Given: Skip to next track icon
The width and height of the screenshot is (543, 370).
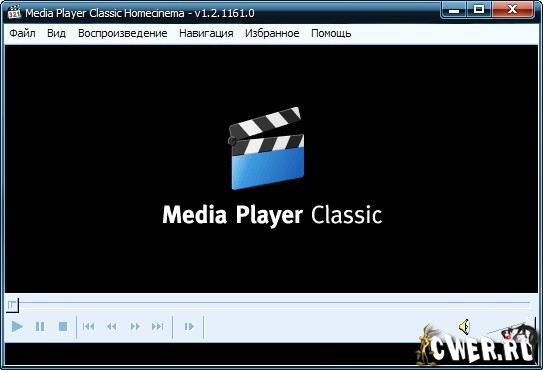Looking at the screenshot, I should coord(158,326).
